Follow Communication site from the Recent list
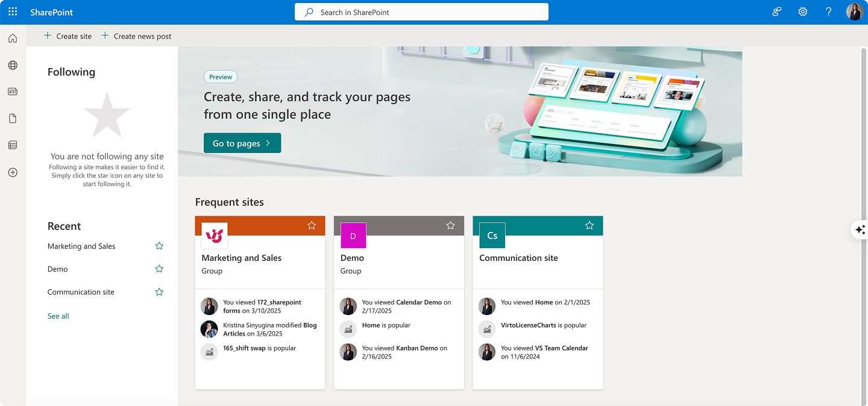Viewport: 868px width, 406px height. pos(159,292)
